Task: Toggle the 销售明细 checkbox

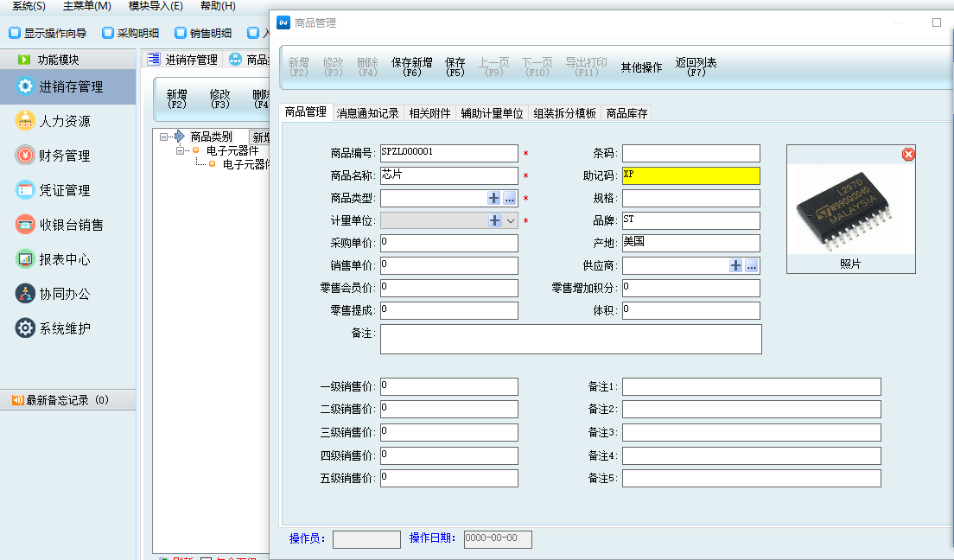Action: pyautogui.click(x=181, y=34)
